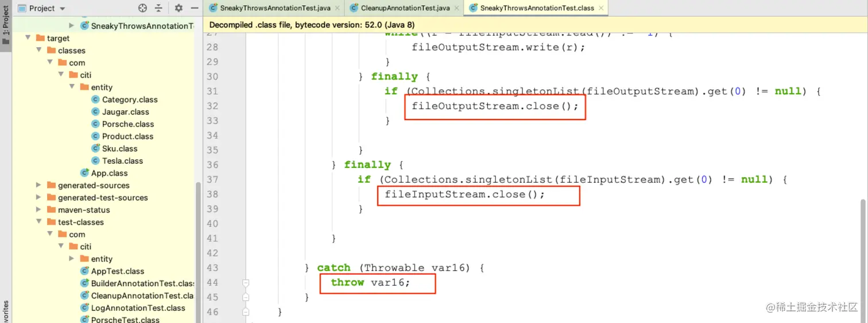Click the Tesla.class file icon
The width and height of the screenshot is (868, 323).
click(96, 161)
